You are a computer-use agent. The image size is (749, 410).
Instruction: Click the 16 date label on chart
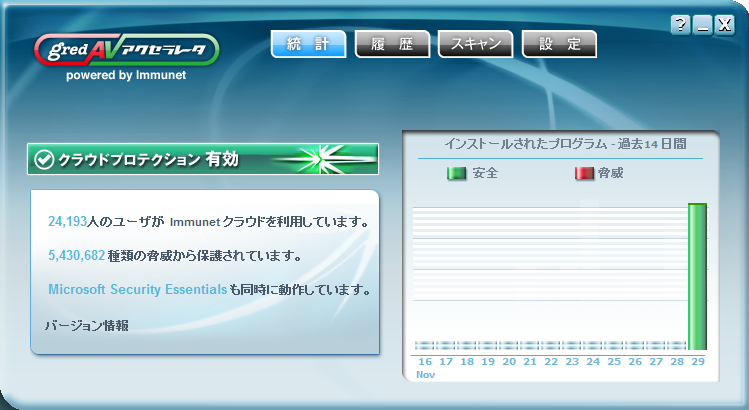[x=425, y=362]
